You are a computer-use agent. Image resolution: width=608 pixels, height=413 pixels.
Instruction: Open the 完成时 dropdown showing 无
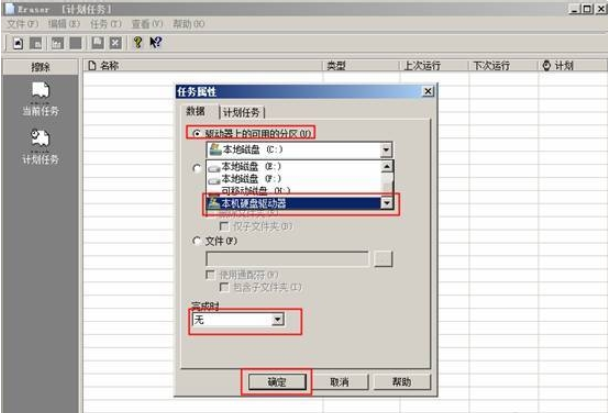(x=278, y=320)
